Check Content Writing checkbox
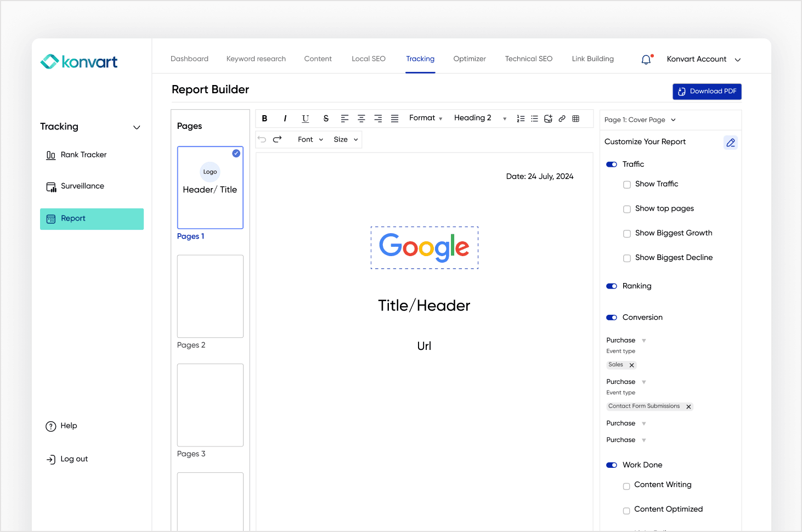Image resolution: width=802 pixels, height=532 pixels. coord(626,486)
